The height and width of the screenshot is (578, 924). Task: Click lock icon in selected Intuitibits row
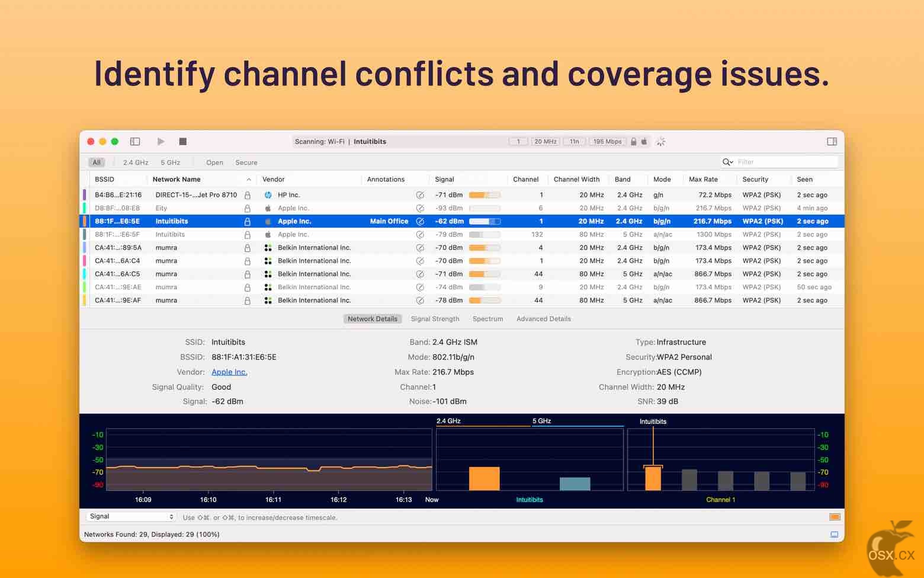click(x=248, y=221)
